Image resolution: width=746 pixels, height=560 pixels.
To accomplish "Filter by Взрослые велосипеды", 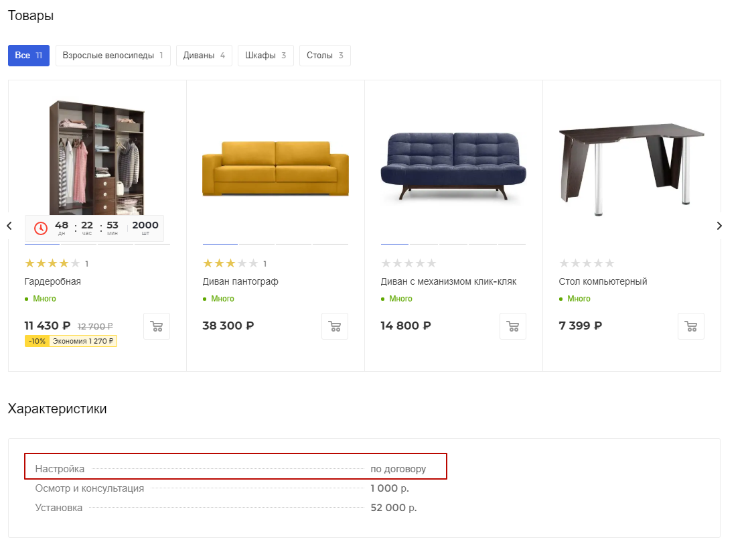I will (113, 56).
